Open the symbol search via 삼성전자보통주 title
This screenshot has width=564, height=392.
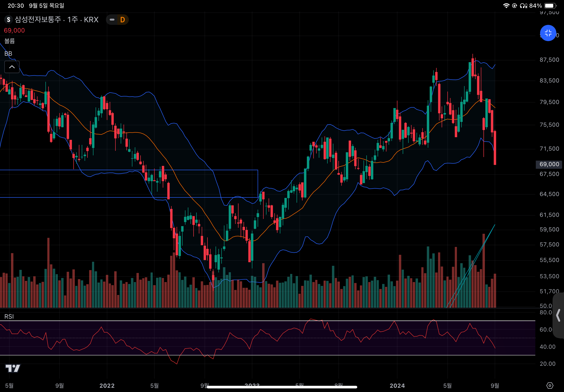click(x=38, y=19)
